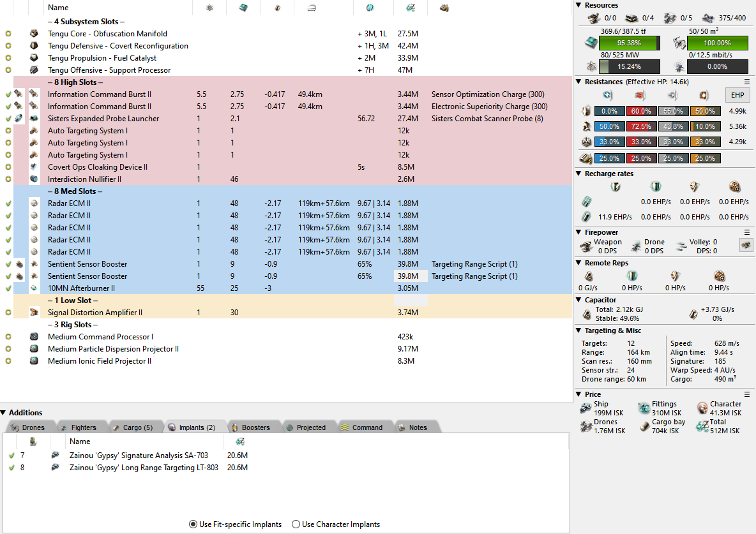Click the ammo column header icon
Image resolution: width=756 pixels, height=534 pixels.
pyautogui.click(x=444, y=8)
